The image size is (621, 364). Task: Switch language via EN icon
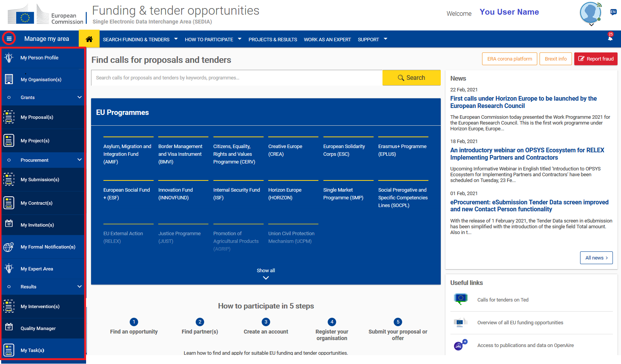(613, 12)
